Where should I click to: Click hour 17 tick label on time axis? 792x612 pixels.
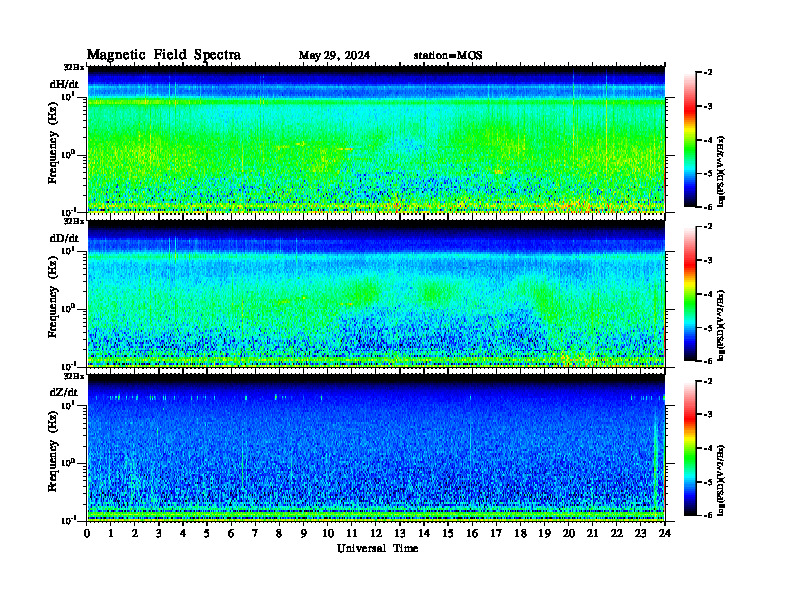[x=497, y=534]
